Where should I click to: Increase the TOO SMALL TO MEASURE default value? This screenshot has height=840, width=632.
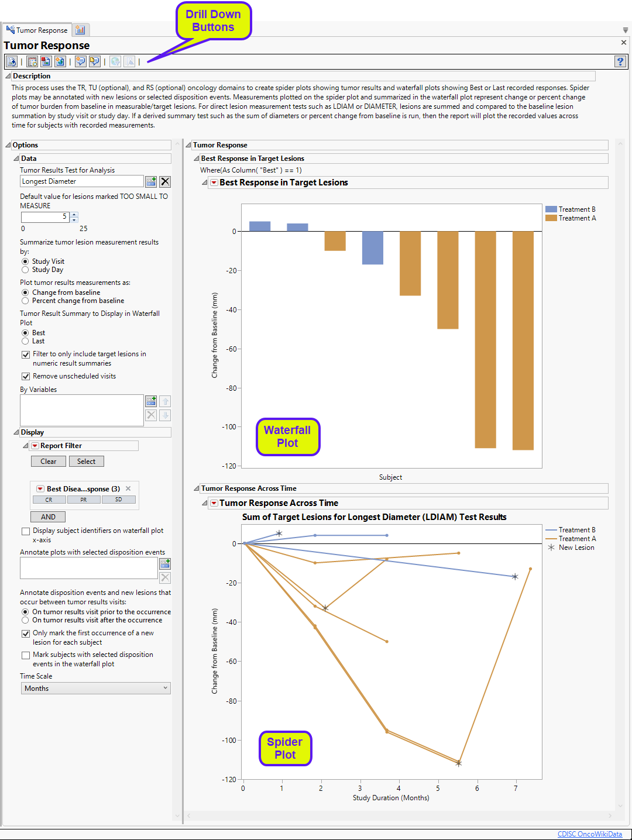tap(74, 215)
